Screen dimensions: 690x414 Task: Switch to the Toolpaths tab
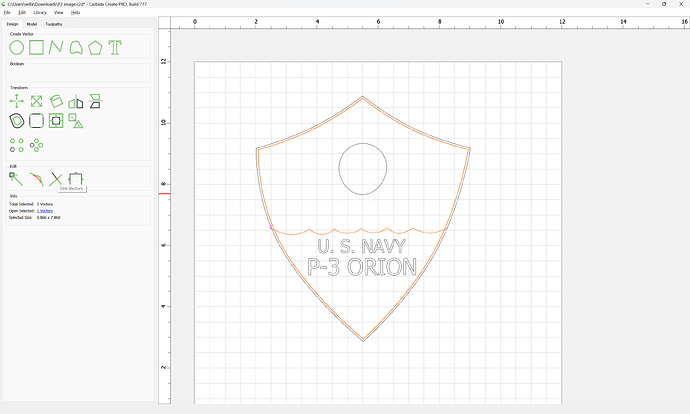tap(54, 23)
